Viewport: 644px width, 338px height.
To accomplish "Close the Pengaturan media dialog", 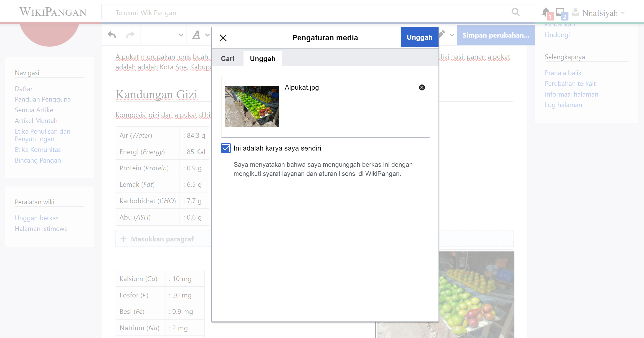I will pyautogui.click(x=223, y=38).
